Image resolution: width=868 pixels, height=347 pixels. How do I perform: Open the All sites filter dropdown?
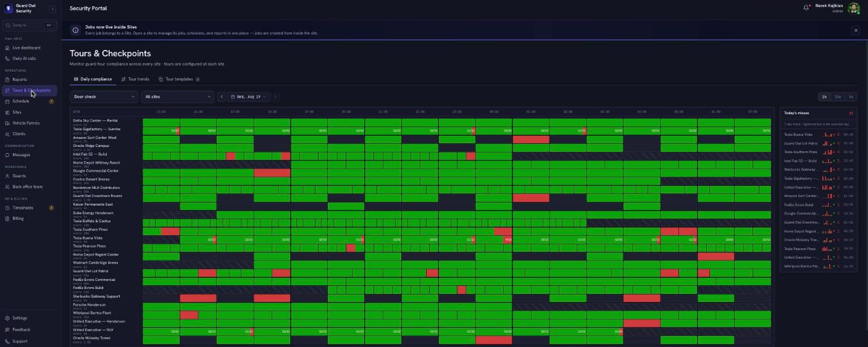point(177,97)
